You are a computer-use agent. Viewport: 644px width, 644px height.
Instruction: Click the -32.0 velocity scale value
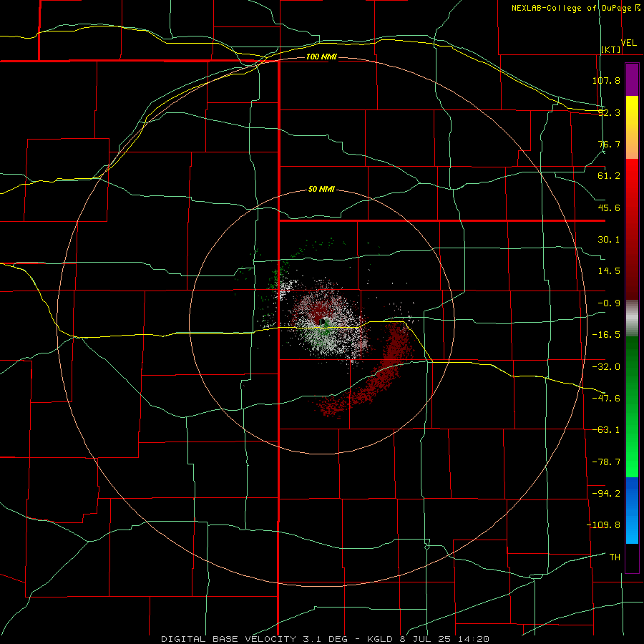pos(606,367)
